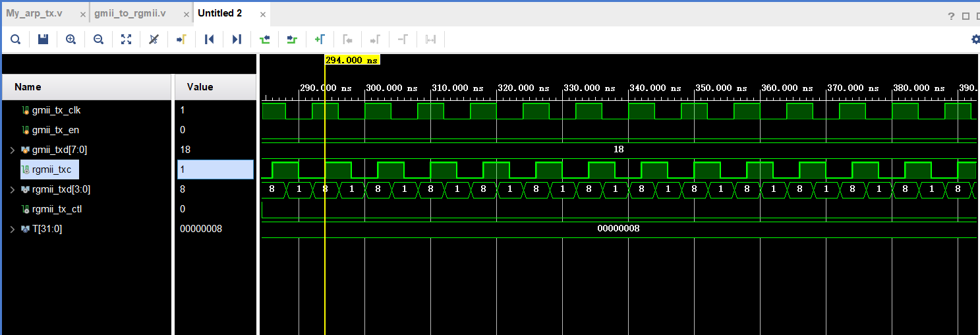
Task: Select the gmii_txd[7:0] signal name
Action: pos(59,150)
